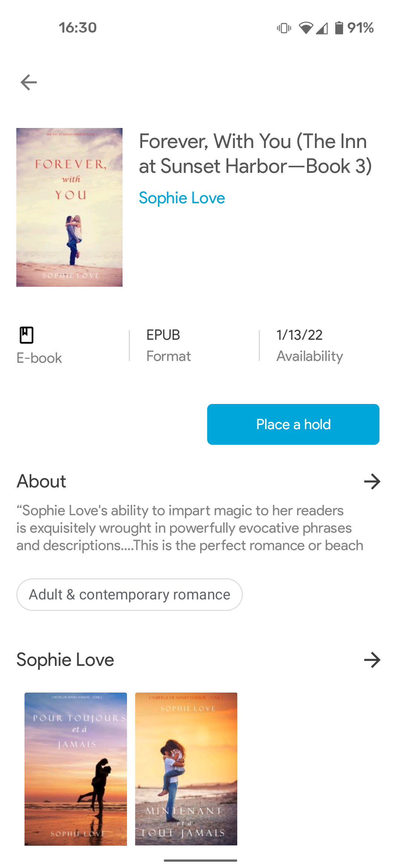This screenshot has height=868, width=401.
Task: Tap the 1/13/22 availability date
Action: pyautogui.click(x=299, y=335)
